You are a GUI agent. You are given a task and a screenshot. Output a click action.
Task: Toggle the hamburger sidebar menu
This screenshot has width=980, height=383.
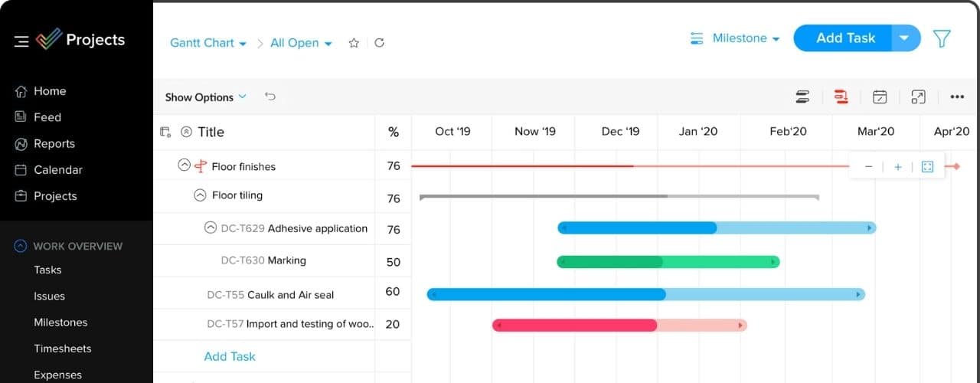[21, 41]
